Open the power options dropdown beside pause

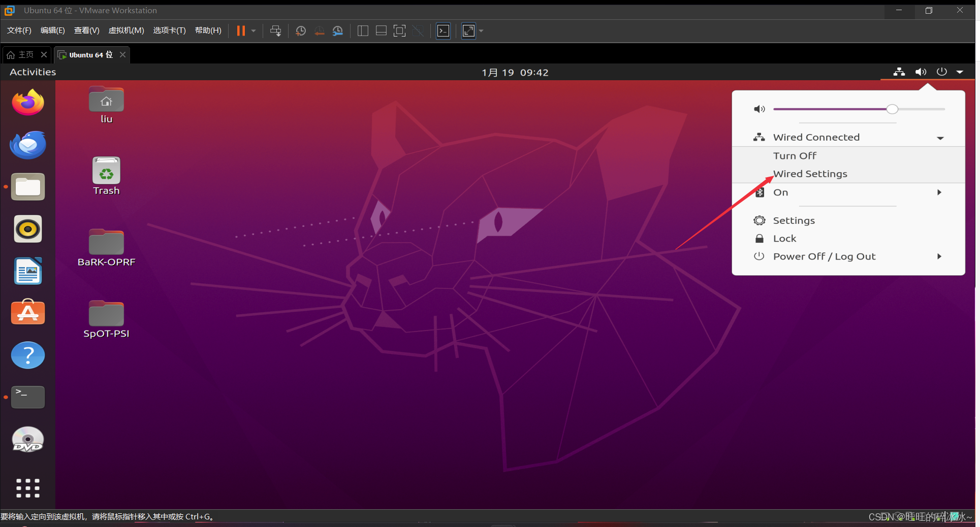tap(254, 31)
